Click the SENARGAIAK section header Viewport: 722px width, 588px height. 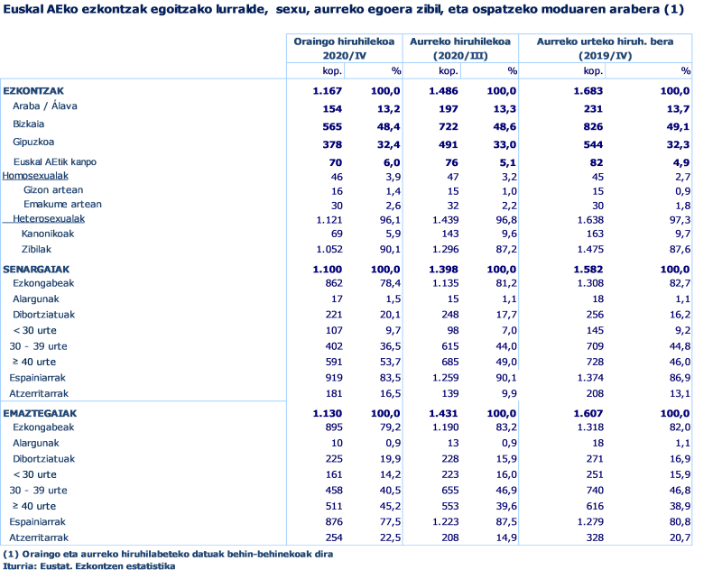38,268
